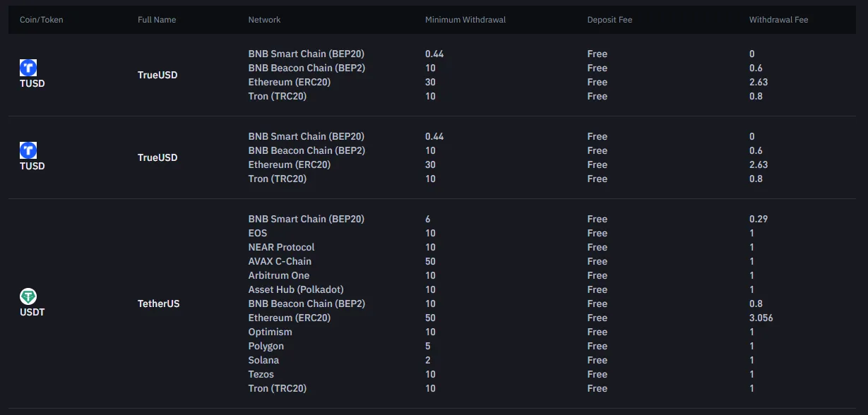Click the green Tether USDT coin icon

[28, 296]
